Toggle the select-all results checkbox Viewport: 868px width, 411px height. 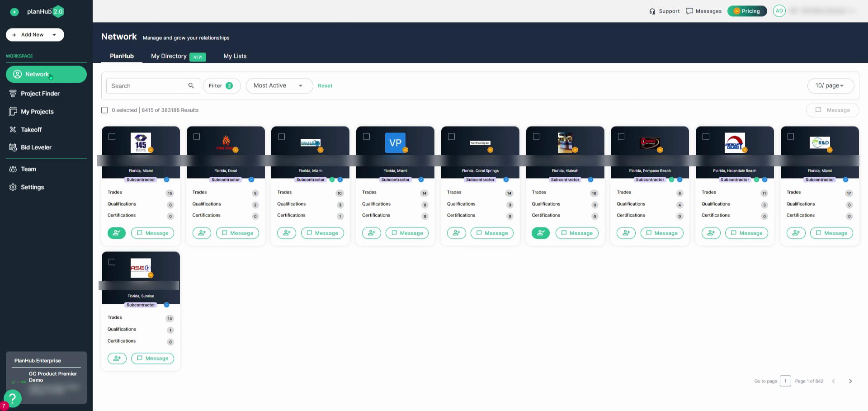(104, 110)
